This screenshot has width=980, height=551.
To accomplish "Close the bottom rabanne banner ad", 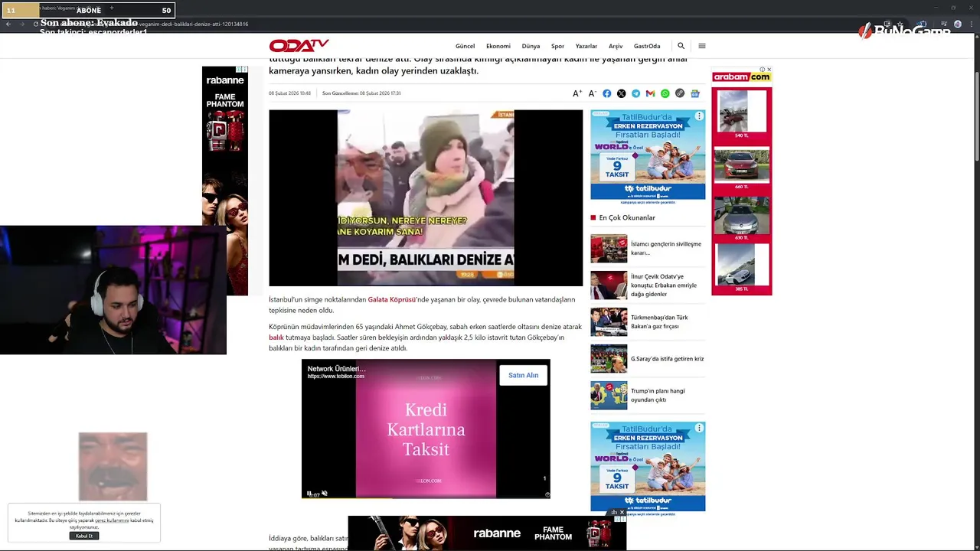I will point(622,512).
